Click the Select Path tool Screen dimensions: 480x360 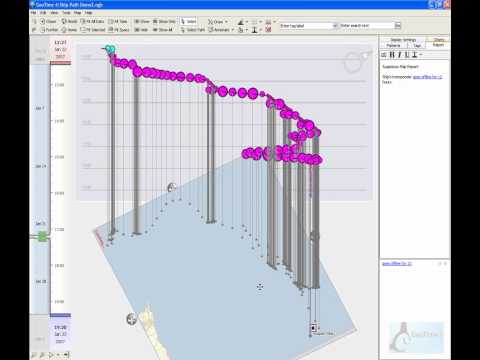tap(193, 30)
